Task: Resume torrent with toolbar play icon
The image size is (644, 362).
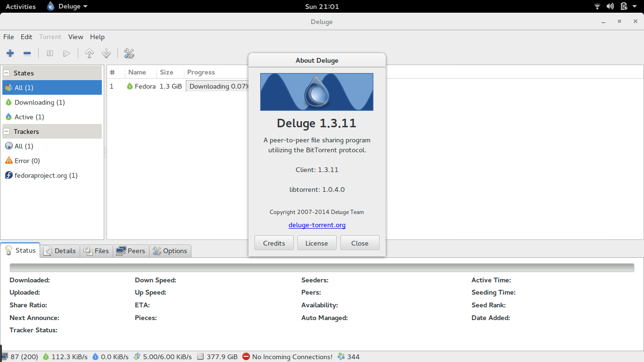Action: (66, 54)
